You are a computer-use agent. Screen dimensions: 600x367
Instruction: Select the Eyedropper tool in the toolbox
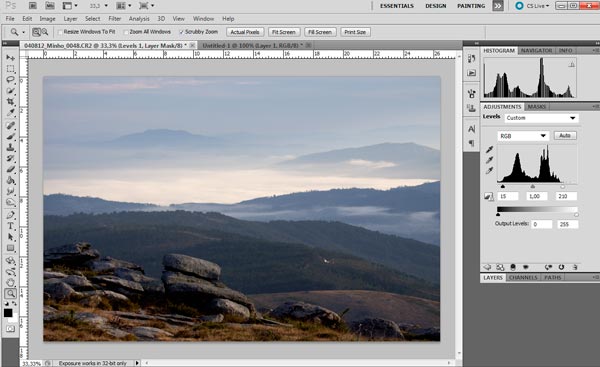pyautogui.click(x=10, y=113)
